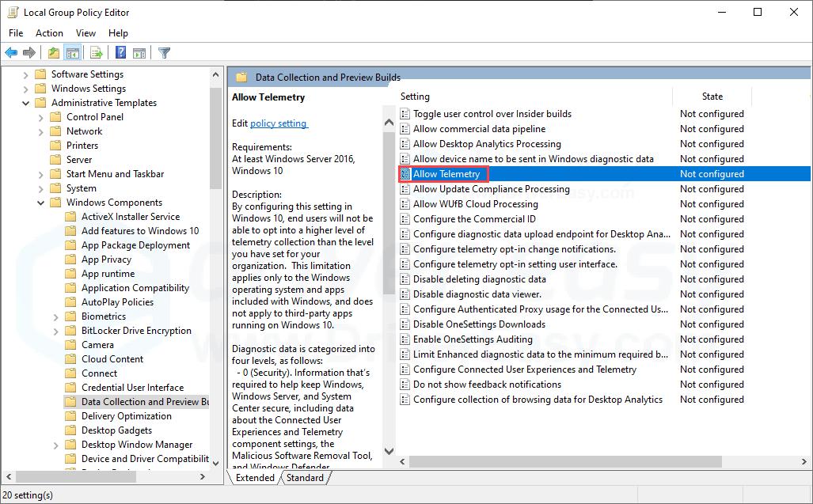Select Credential User Interface in the tree

point(132,388)
